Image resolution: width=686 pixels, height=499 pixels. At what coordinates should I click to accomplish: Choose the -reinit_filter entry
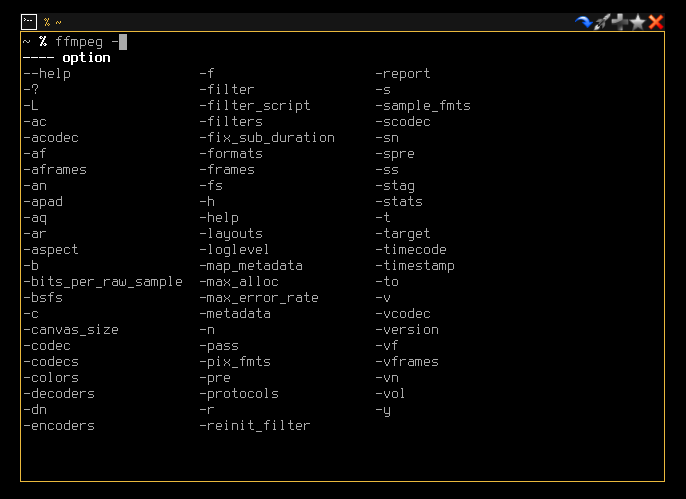pos(255,426)
